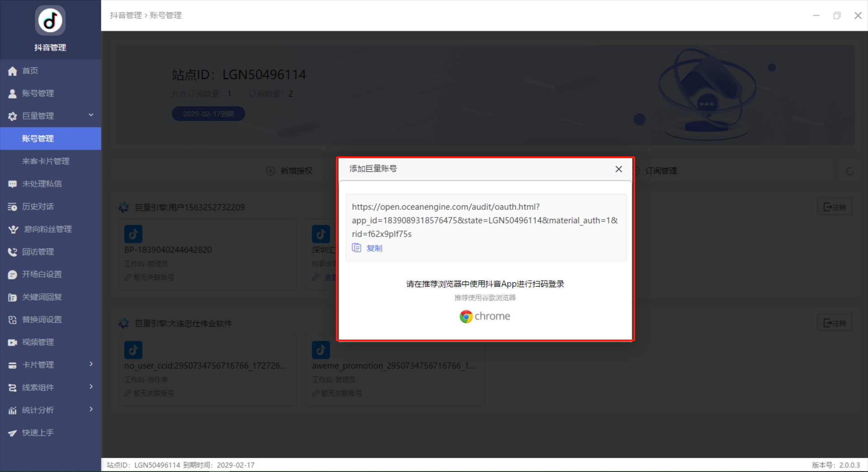Viewport: 868px width, 472px height.
Task: Open the 首页 home icon in sidebar
Action: coord(13,71)
